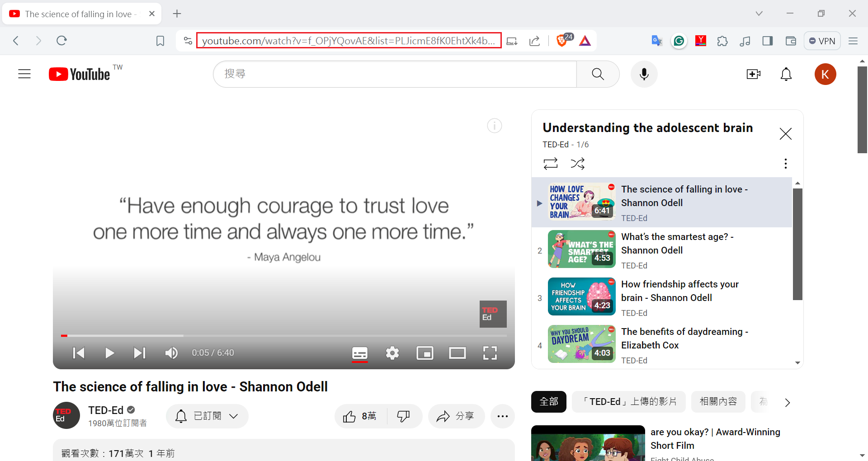Image resolution: width=868 pixels, height=461 pixels.
Task: Open the miniplayer from the player controls
Action: (425, 353)
